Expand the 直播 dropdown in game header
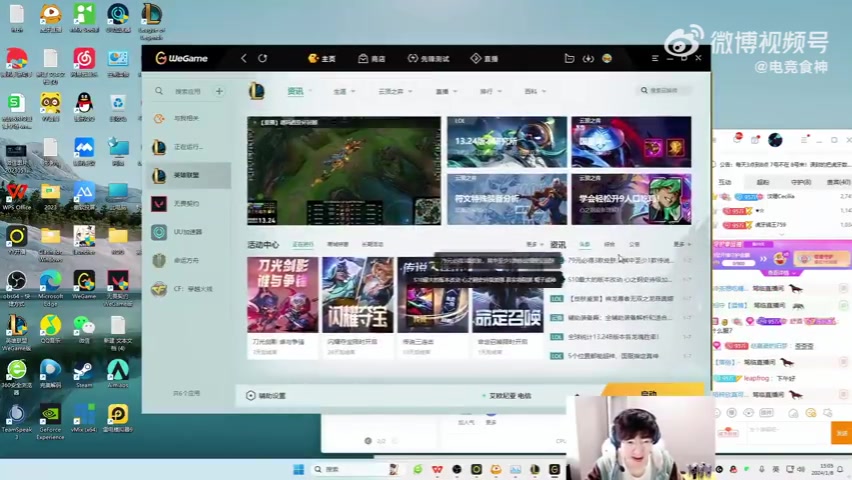 [x=446, y=91]
